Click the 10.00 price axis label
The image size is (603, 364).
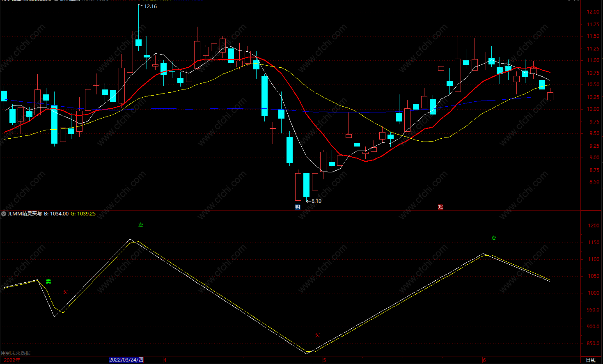click(x=593, y=109)
